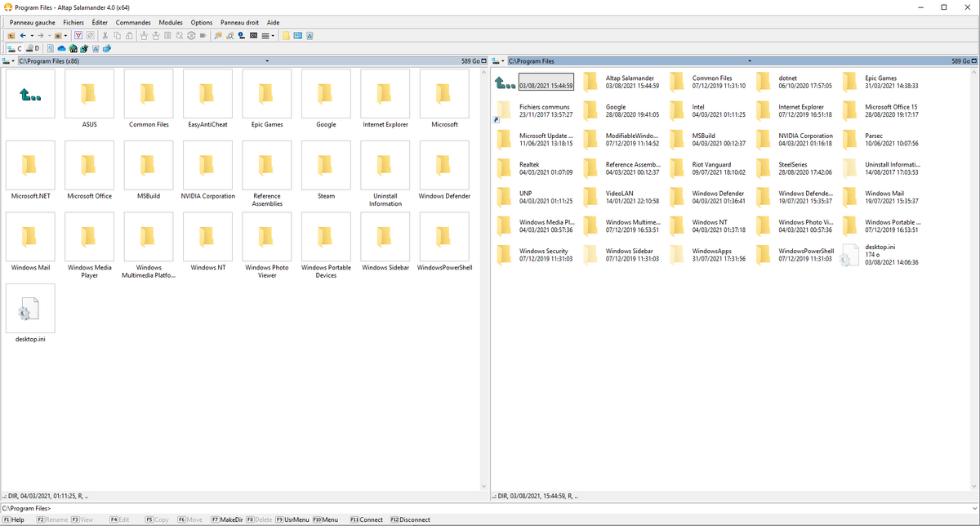
Task: Open the right panel drive selector dropdown
Action: [x=498, y=61]
